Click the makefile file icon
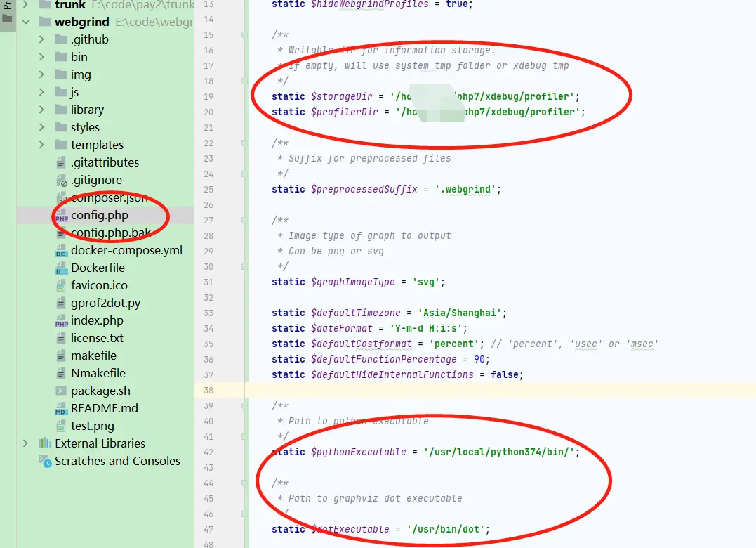This screenshot has width=756, height=548. (61, 356)
